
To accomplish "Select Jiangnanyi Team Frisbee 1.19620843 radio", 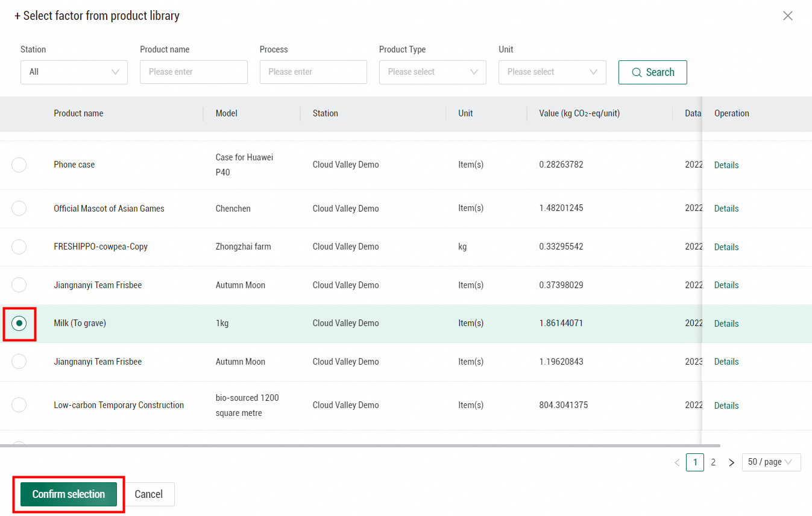I will [x=19, y=362].
